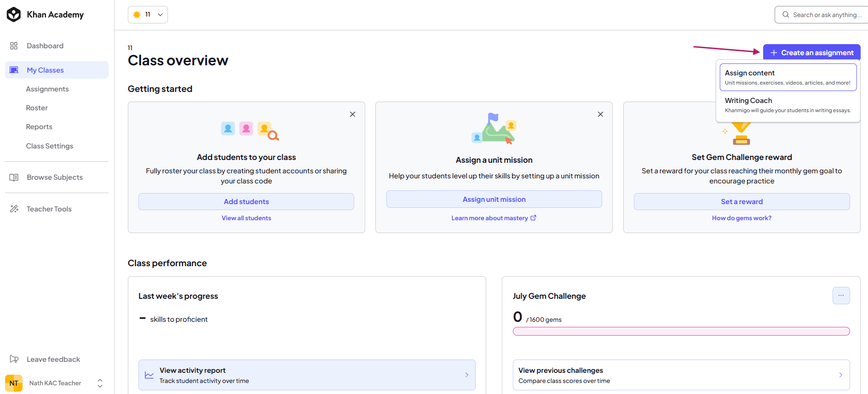Open View activity report
The image size is (868, 394).
(307, 375)
